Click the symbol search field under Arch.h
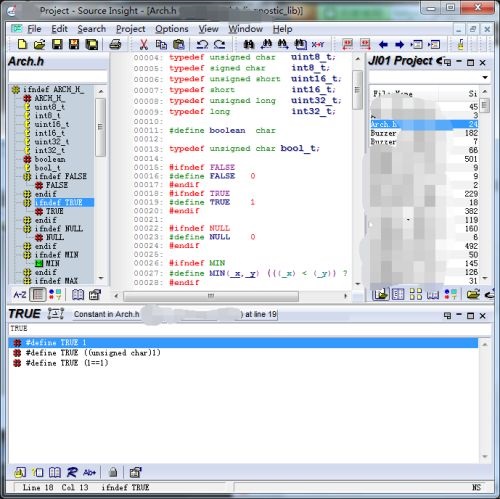The height and width of the screenshot is (499, 500). coord(58,76)
